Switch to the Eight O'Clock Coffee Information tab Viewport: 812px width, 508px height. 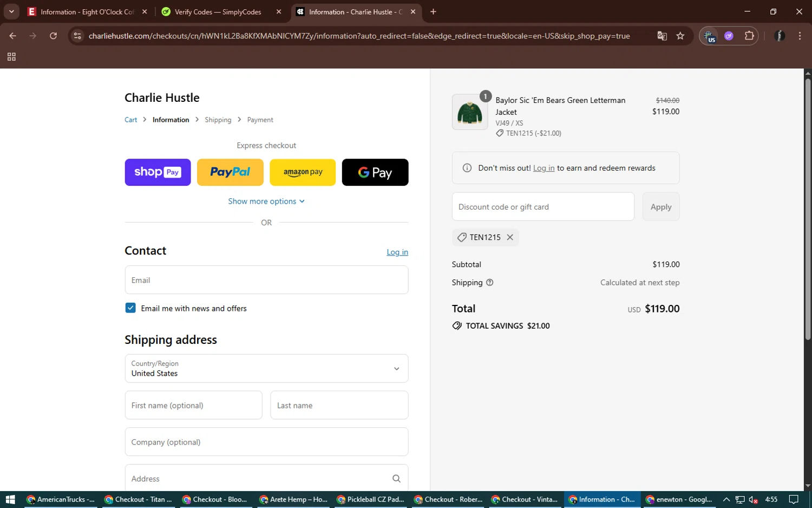[88, 11]
